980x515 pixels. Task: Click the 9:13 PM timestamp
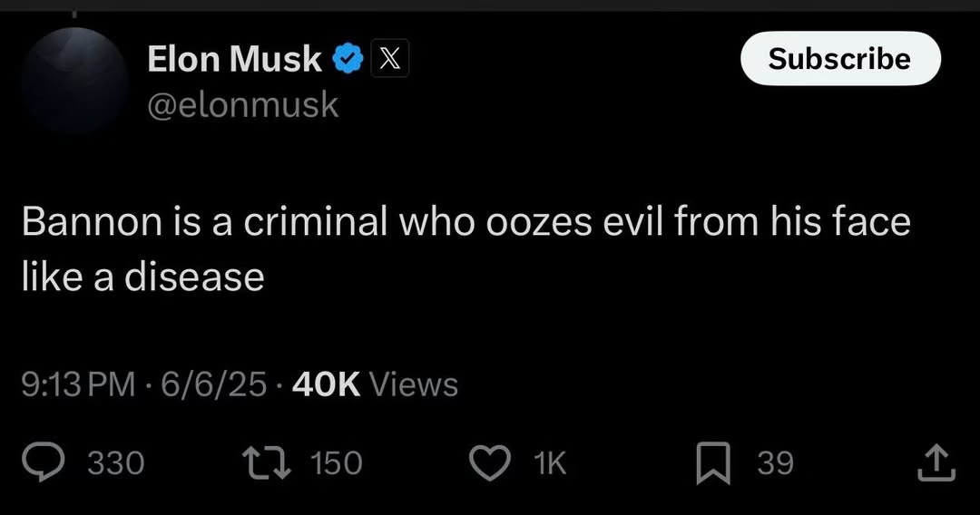point(77,385)
